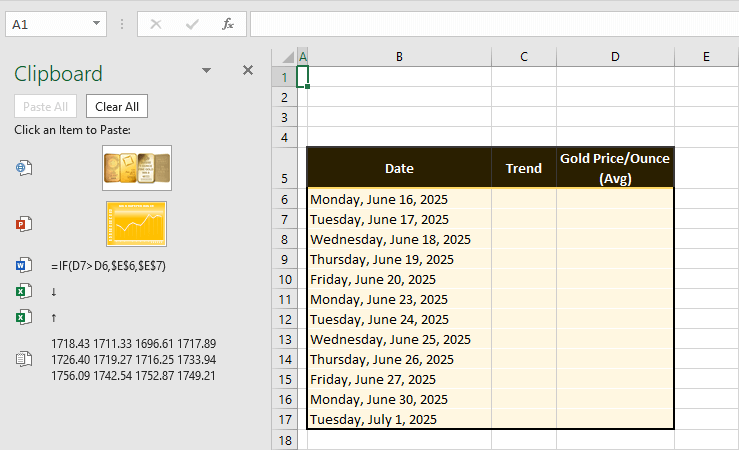Select cell Monday, June 23, 2025

(x=399, y=299)
